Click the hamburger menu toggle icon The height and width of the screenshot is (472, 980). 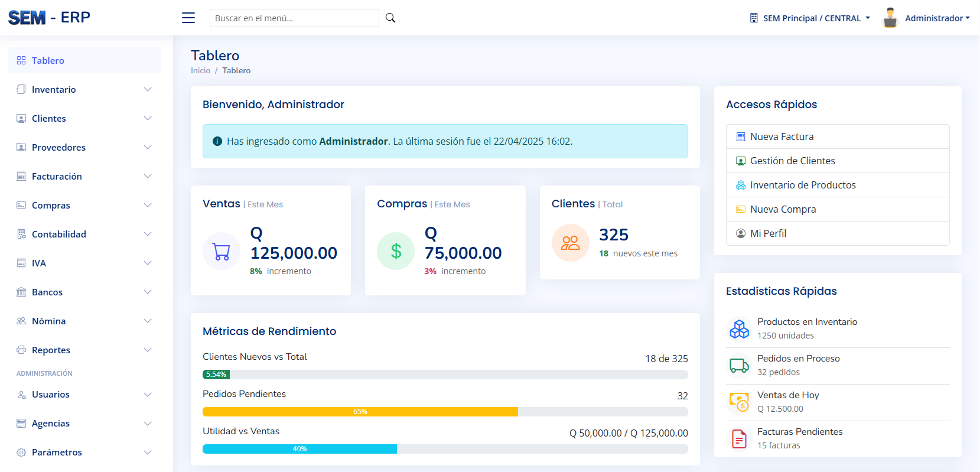click(x=188, y=18)
